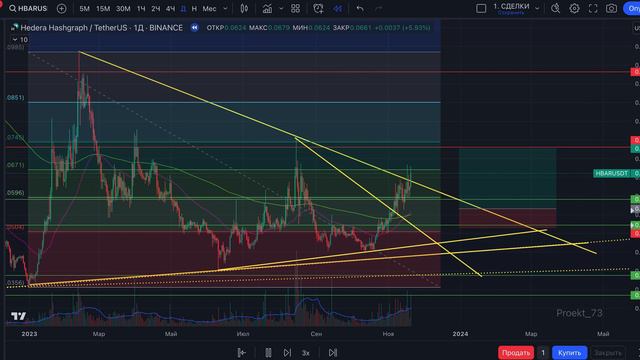
Task: Select the green long position profit zone
Action: pos(507,178)
